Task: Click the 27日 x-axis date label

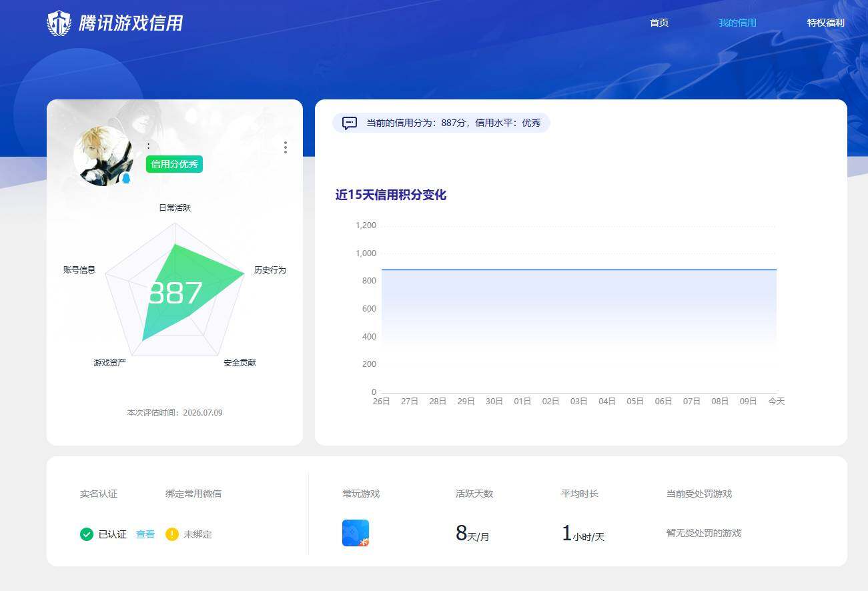Action: pos(410,402)
